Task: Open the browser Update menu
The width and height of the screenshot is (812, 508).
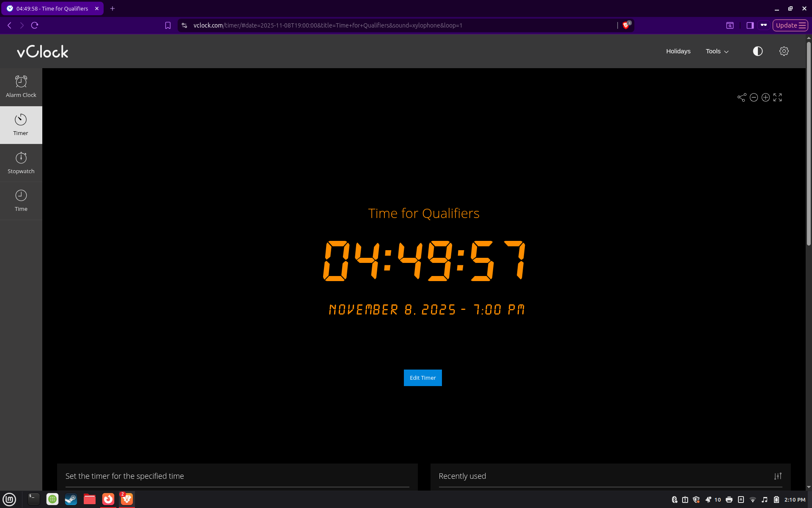Action: pyautogui.click(x=790, y=25)
